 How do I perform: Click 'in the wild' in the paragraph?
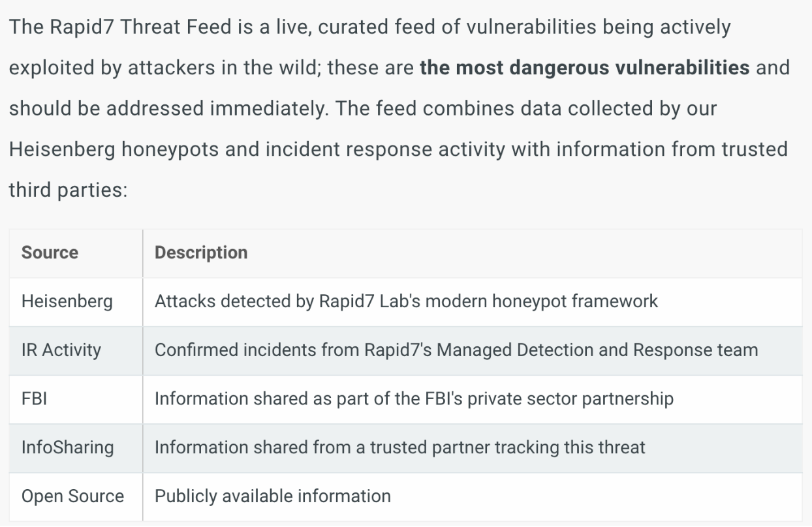268,68
